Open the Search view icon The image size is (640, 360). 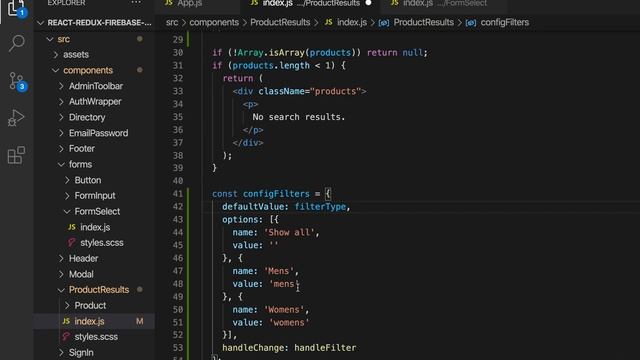[16, 43]
